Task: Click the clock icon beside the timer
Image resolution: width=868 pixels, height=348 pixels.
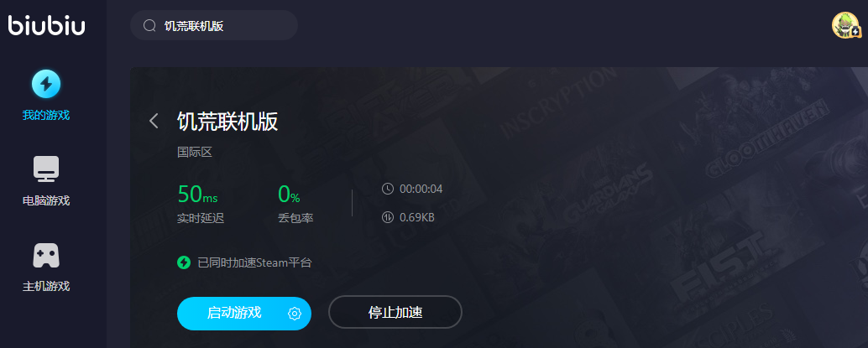Action: tap(388, 189)
